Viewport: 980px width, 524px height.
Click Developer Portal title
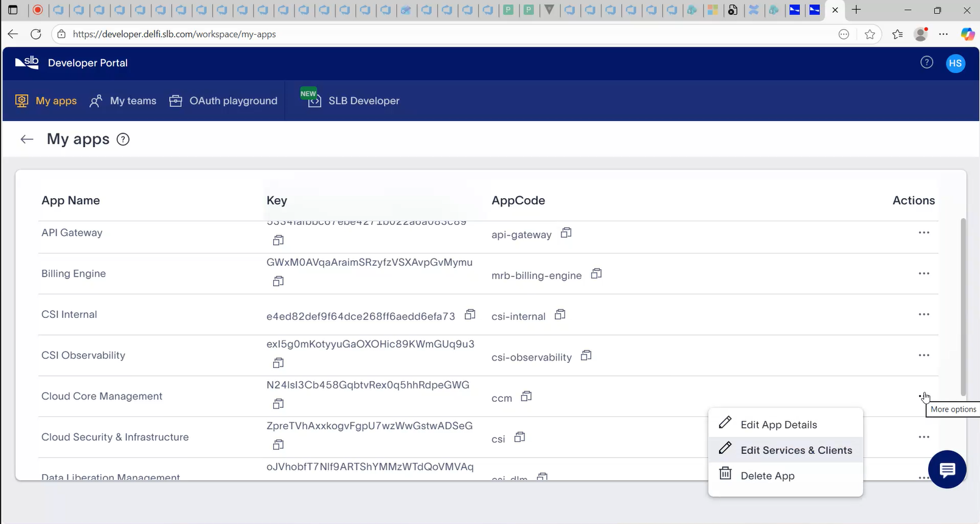88,63
